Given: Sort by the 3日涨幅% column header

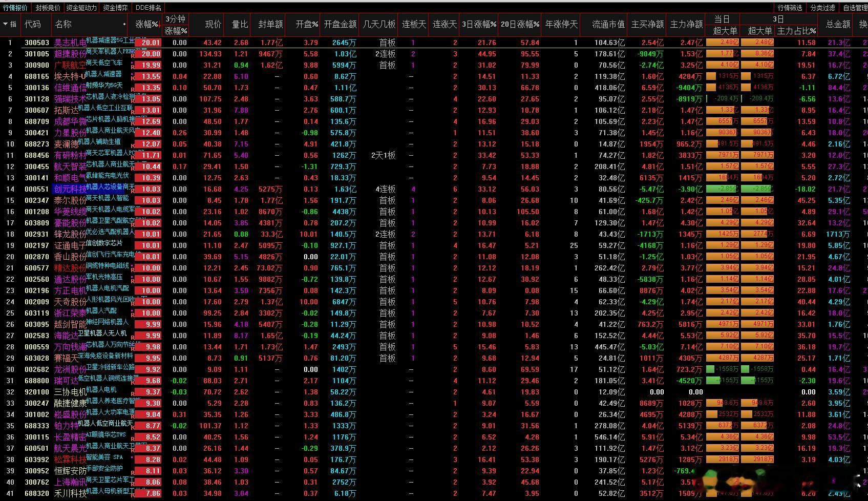Looking at the screenshot, I should pyautogui.click(x=479, y=25).
